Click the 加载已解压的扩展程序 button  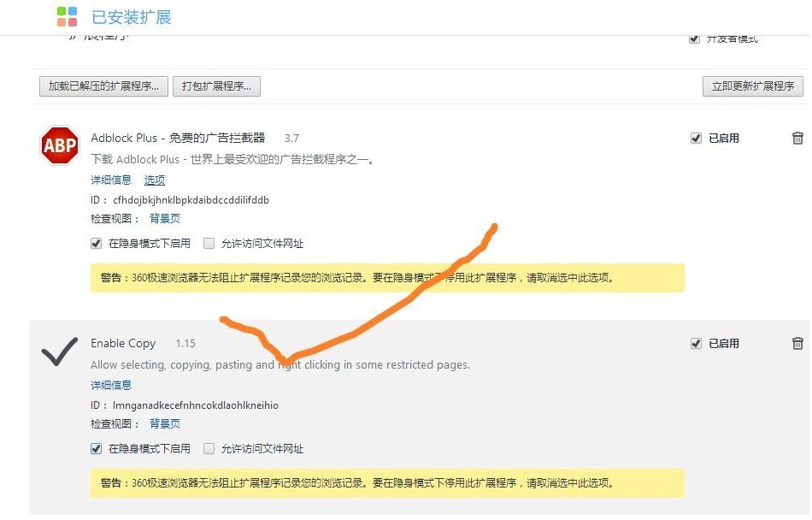[x=103, y=86]
